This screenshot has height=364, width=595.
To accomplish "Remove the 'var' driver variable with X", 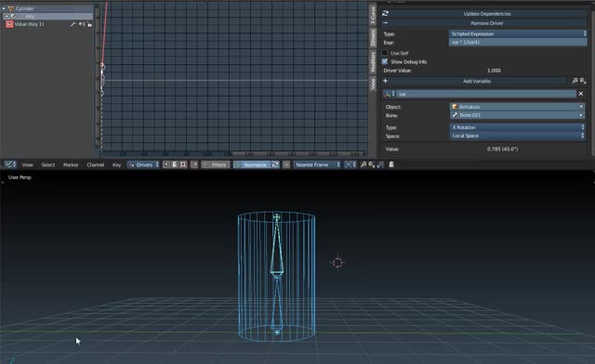I will (x=580, y=94).
